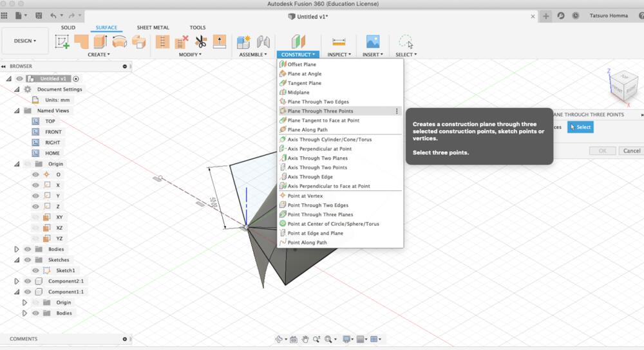
Task: Click the ViewCube in the corner
Action: 624,86
